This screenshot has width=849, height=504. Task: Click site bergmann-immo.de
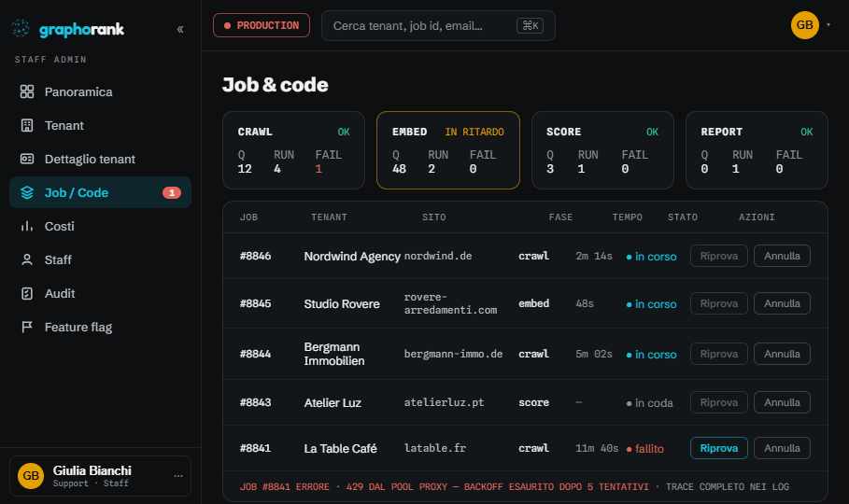(x=453, y=354)
